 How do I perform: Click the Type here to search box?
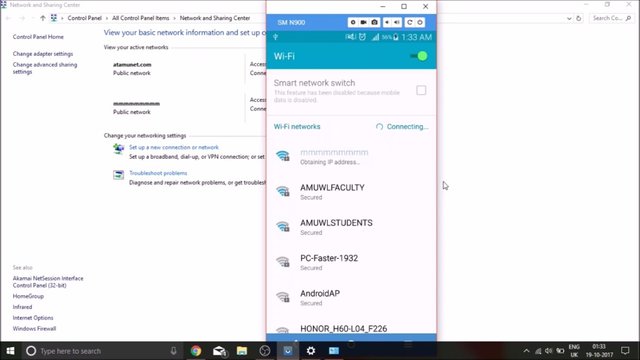point(102,351)
